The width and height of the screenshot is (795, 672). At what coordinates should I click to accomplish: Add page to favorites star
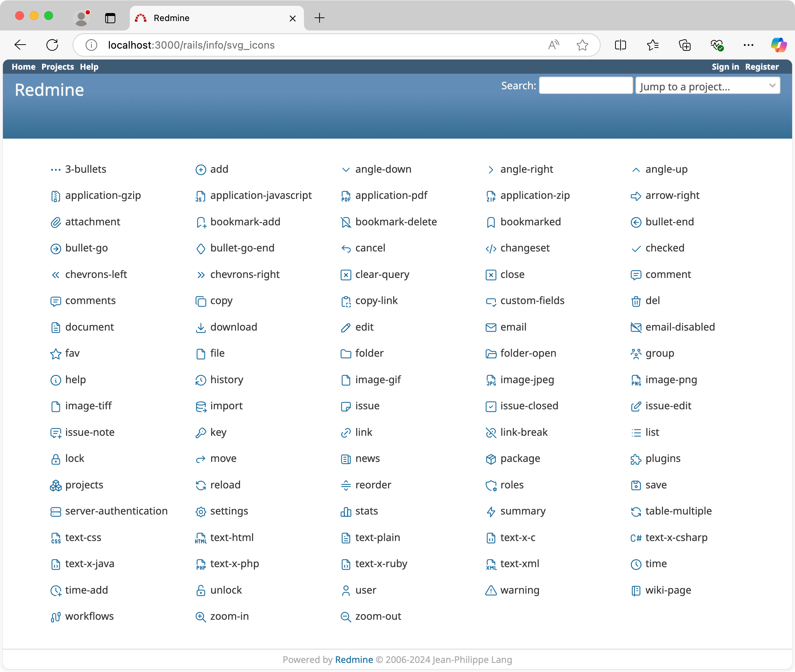coord(582,45)
